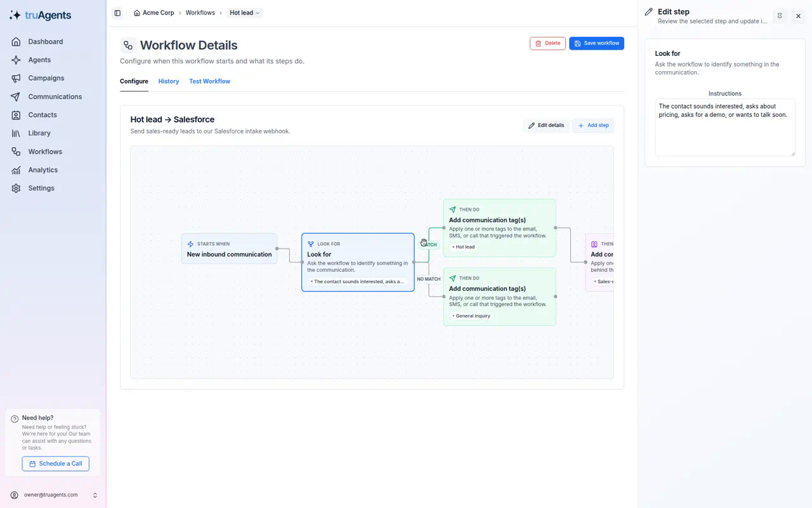The width and height of the screenshot is (812, 508).
Task: Click the Need help? heading
Action: point(38,418)
